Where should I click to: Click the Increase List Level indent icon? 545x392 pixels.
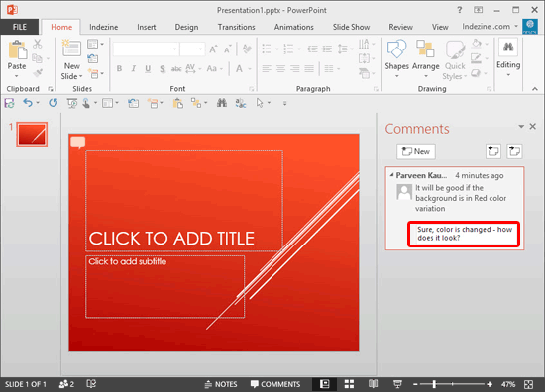(326, 49)
